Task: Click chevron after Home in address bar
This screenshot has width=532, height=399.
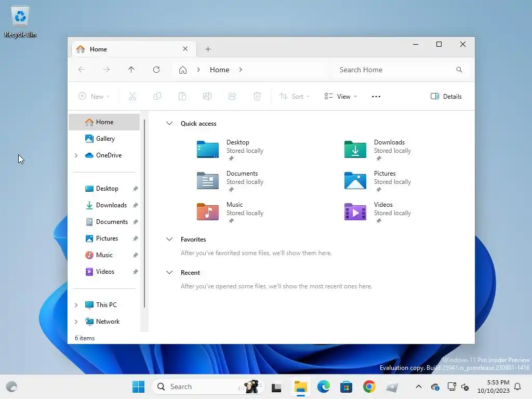Action: (241, 70)
